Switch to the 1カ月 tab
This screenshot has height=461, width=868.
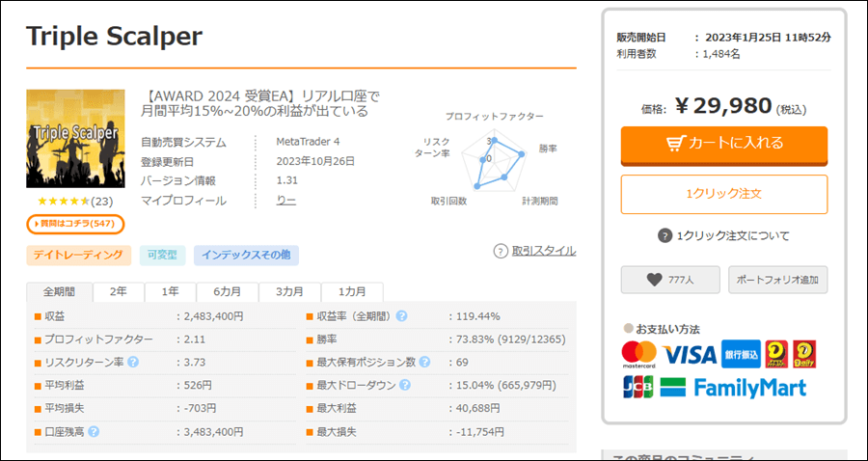(352, 291)
